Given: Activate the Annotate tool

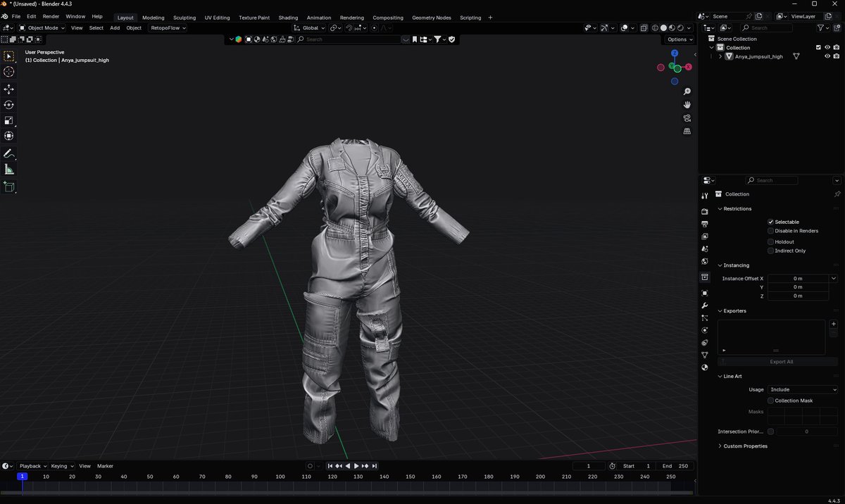Looking at the screenshot, I should (x=8, y=154).
